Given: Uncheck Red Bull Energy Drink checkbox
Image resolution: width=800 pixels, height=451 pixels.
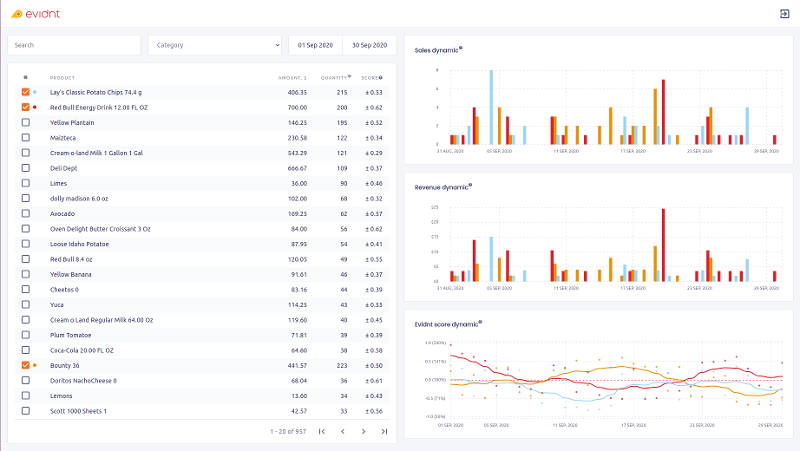Looking at the screenshot, I should [x=26, y=107].
